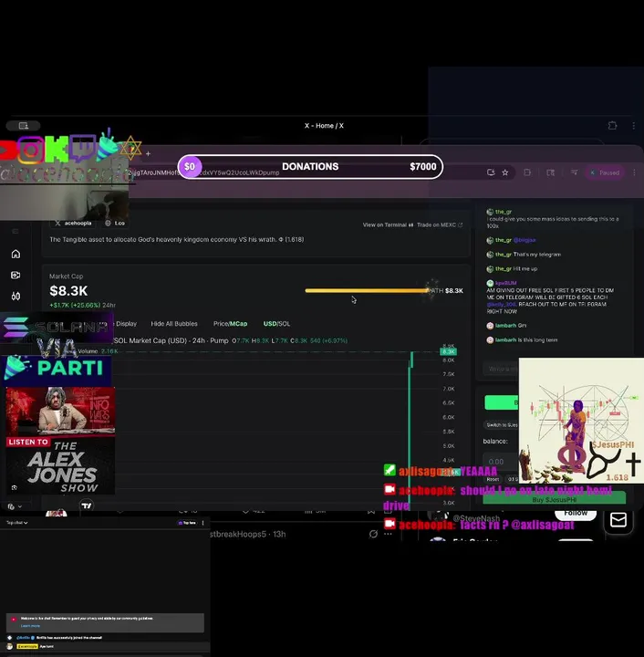Click the Instagram logo in the overlay
Viewport: 644px width, 657px height.
(x=31, y=150)
